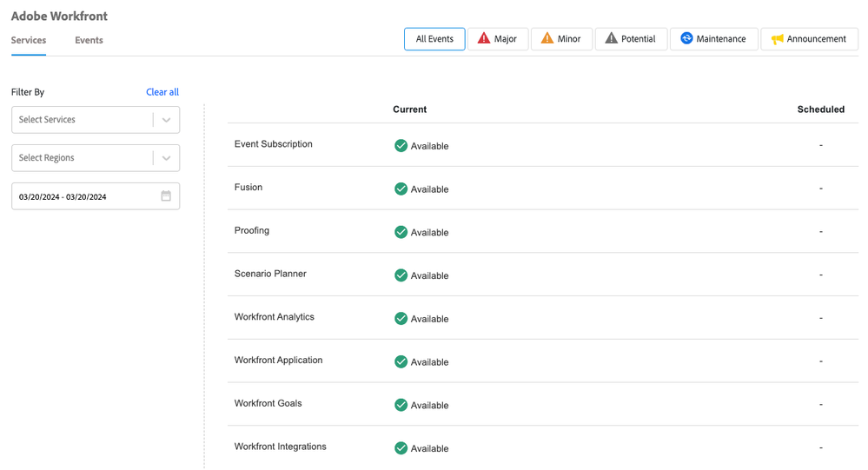The image size is (868, 470).
Task: Click the Clear all link
Action: [x=162, y=92]
